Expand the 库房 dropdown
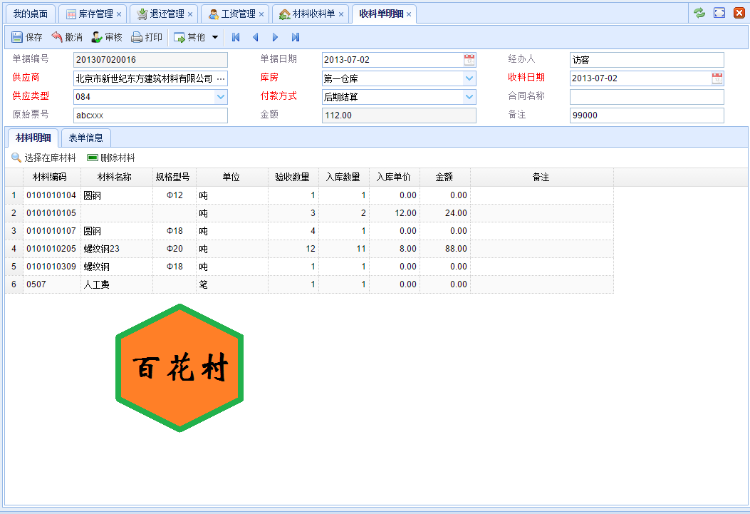 coord(469,78)
